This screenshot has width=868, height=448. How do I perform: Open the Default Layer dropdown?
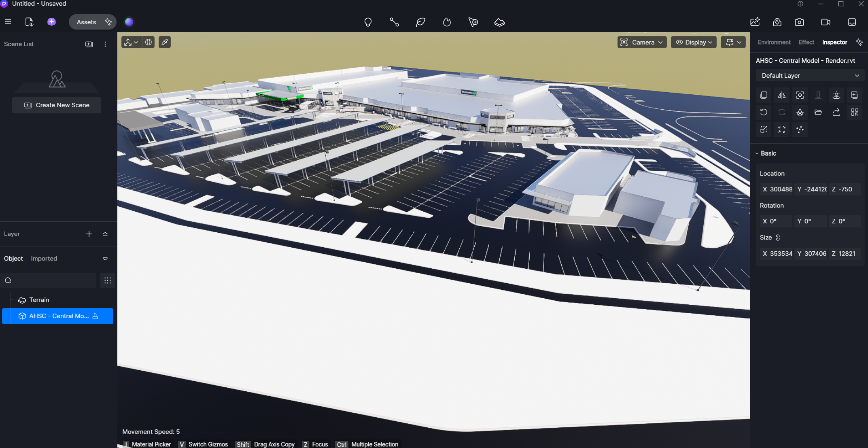(810, 76)
